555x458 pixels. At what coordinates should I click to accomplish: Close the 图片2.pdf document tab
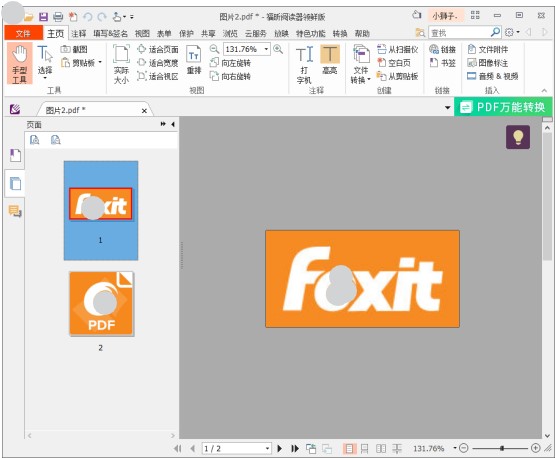144,111
